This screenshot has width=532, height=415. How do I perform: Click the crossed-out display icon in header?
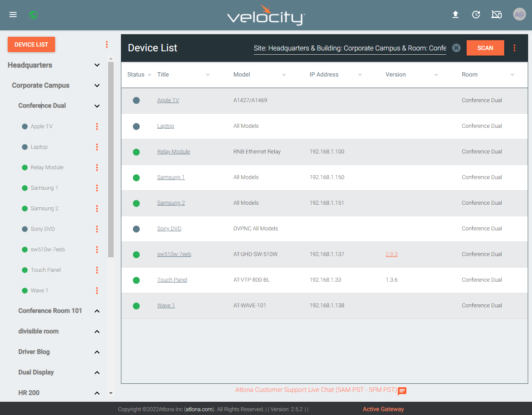497,15
